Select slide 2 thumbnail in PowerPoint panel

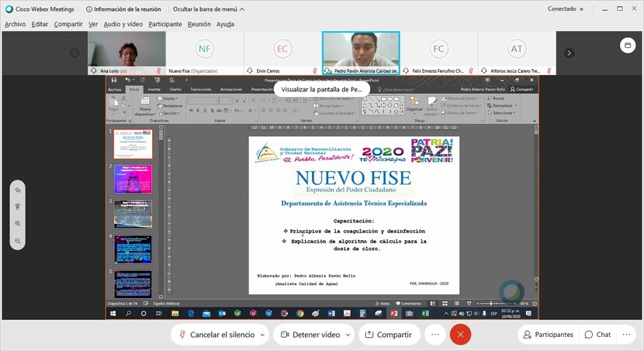133,179
